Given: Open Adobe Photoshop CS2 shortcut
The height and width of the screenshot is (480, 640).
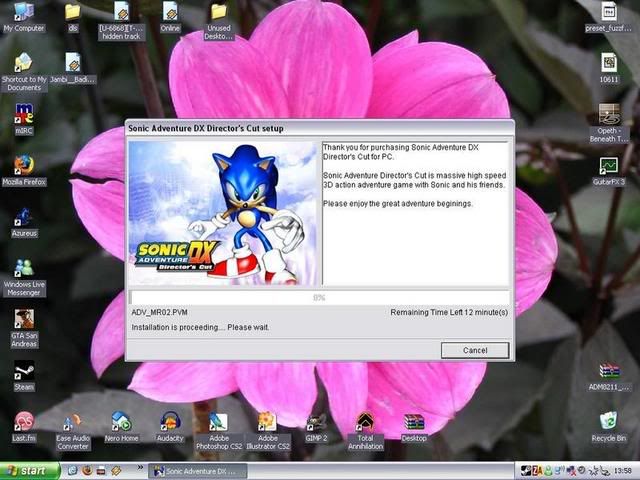Looking at the screenshot, I should [218, 421].
